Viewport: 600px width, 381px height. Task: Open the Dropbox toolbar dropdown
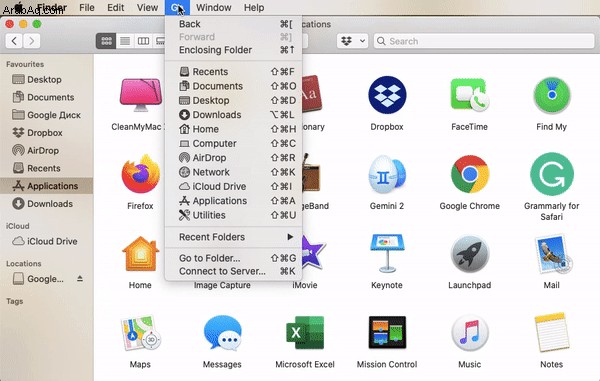pyautogui.click(x=352, y=41)
